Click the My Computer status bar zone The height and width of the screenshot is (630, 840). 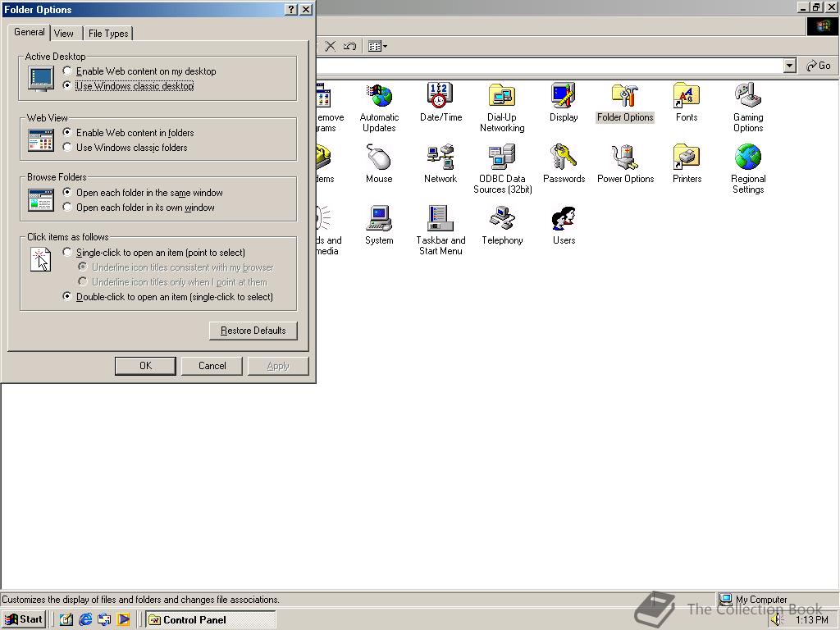tap(777, 599)
